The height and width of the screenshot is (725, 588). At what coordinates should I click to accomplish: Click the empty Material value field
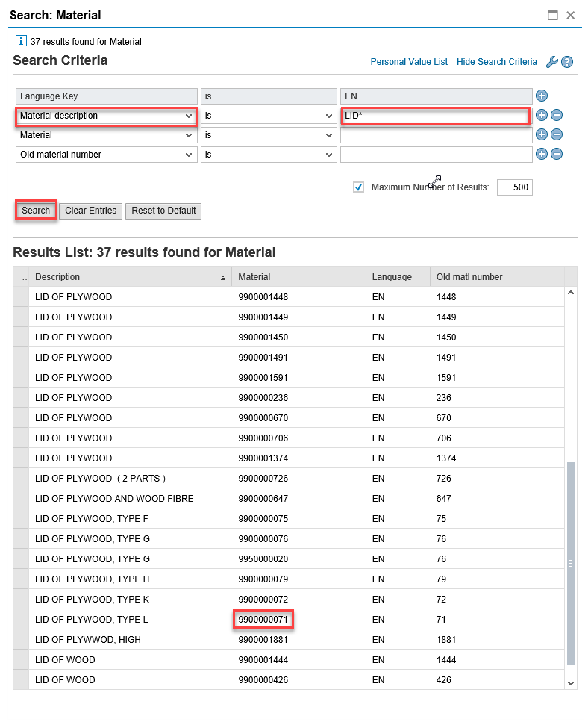click(436, 135)
